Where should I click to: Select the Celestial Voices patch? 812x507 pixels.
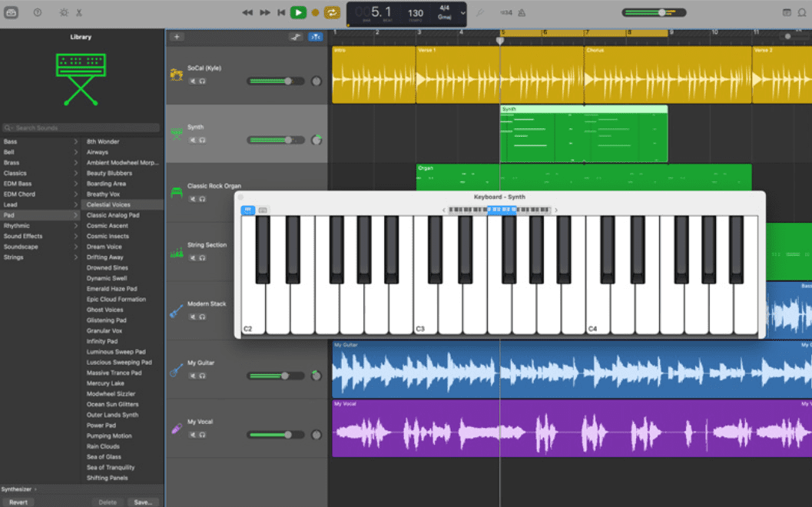[x=108, y=205]
